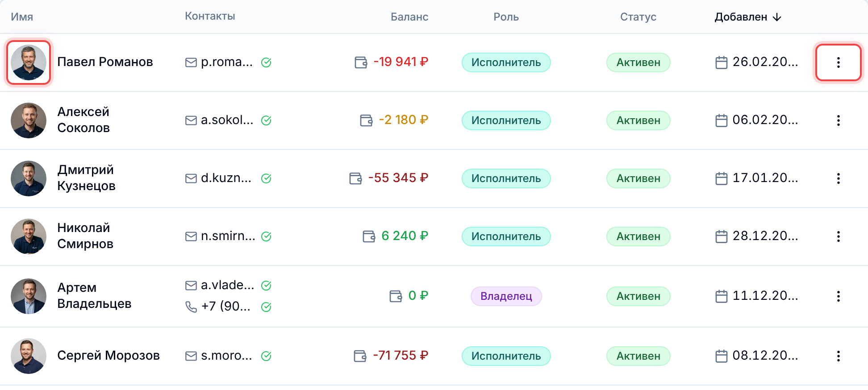Click the verified checkmark beside s.moro... email

(x=266, y=356)
